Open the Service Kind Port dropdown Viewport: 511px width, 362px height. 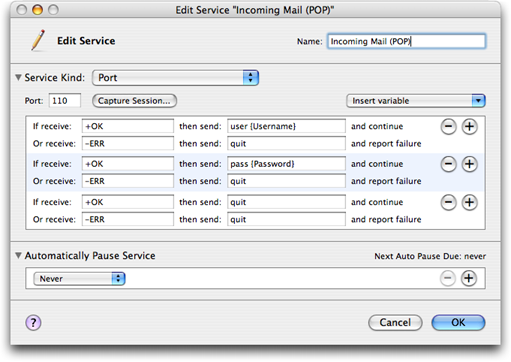coord(175,78)
